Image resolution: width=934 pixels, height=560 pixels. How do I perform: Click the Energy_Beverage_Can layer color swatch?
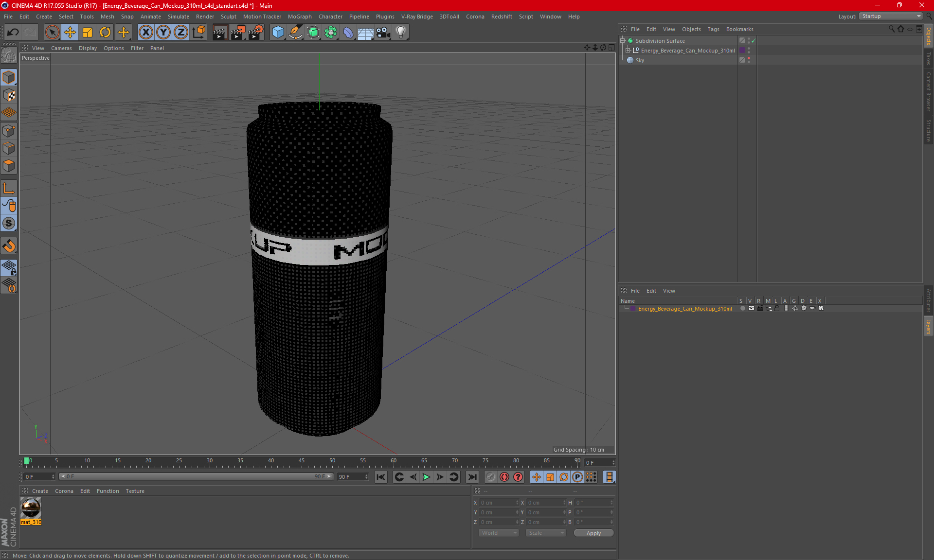point(632,309)
